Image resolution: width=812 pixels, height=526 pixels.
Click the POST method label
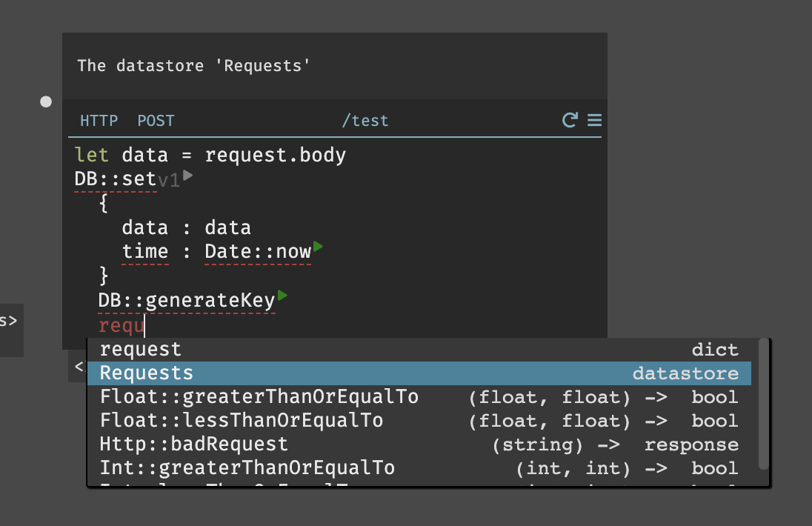(x=156, y=121)
